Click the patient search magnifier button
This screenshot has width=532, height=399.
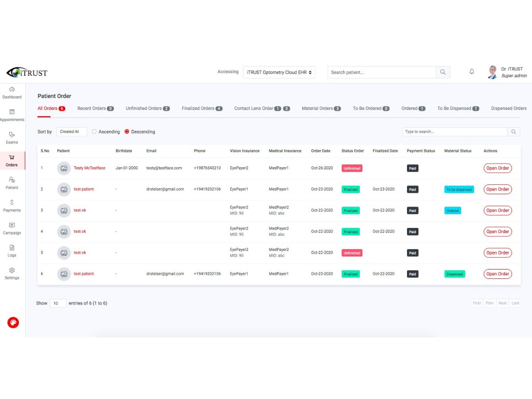point(443,72)
